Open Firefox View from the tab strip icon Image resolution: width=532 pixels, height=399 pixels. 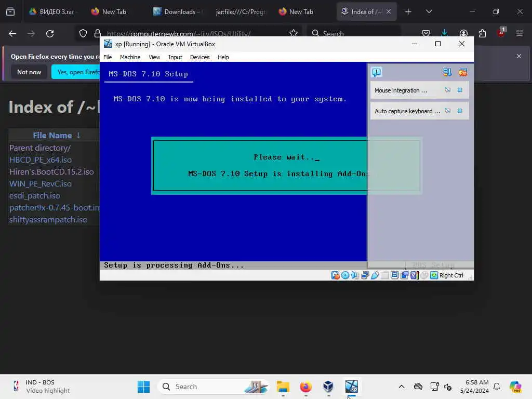point(10,11)
